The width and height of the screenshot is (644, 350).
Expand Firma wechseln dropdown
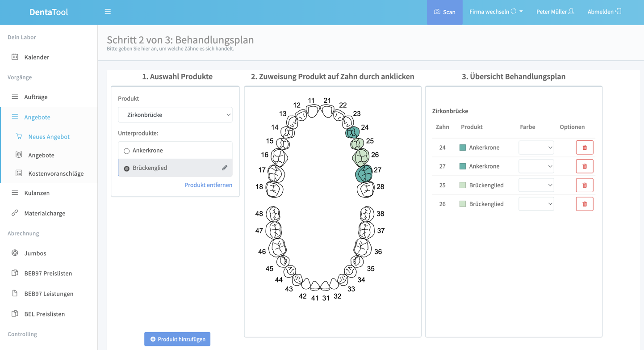tap(496, 12)
